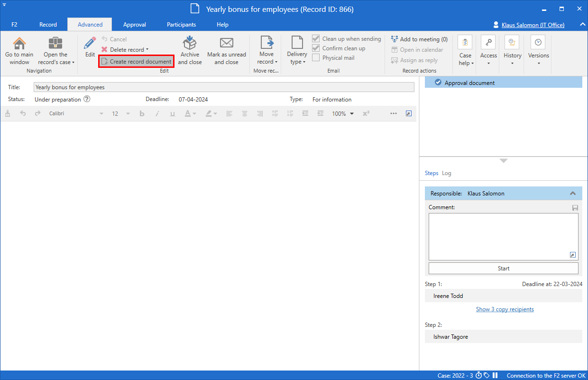
Task: Open the Delete record dropdown
Action: tap(147, 50)
